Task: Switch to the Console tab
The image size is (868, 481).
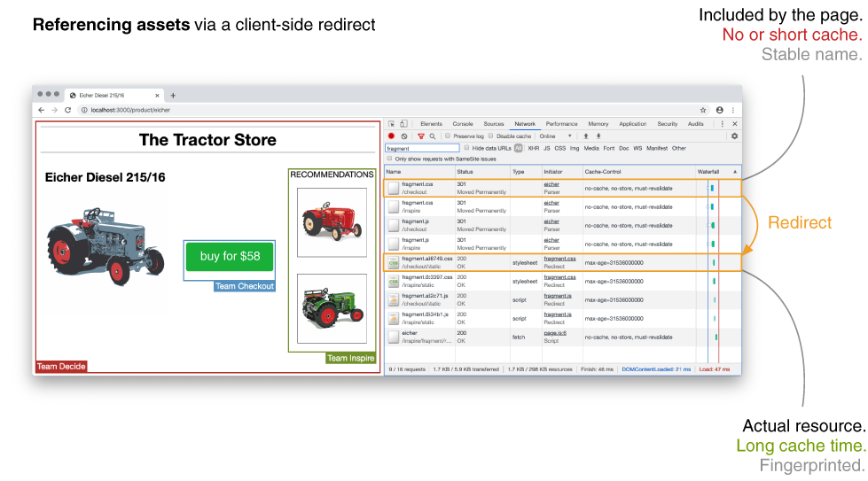Action: point(463,124)
